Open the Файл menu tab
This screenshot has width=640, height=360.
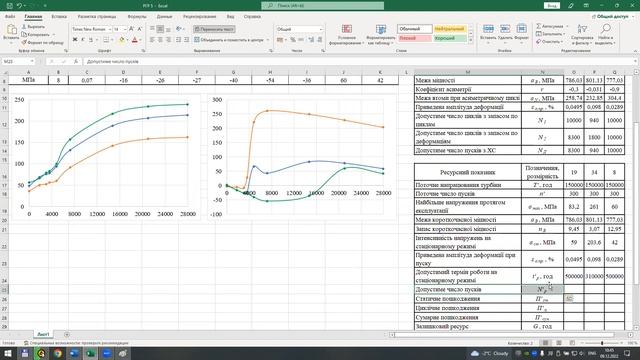coord(10,17)
